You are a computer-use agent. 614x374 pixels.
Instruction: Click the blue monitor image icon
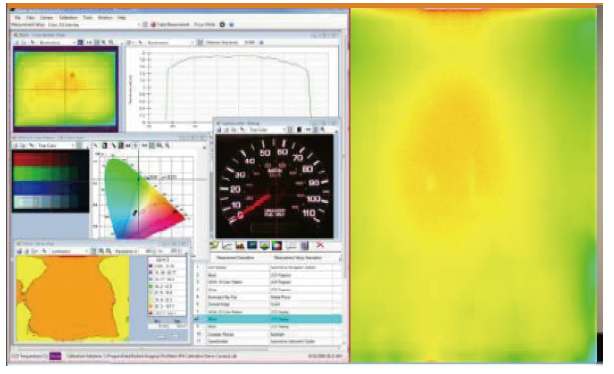[x=252, y=246]
